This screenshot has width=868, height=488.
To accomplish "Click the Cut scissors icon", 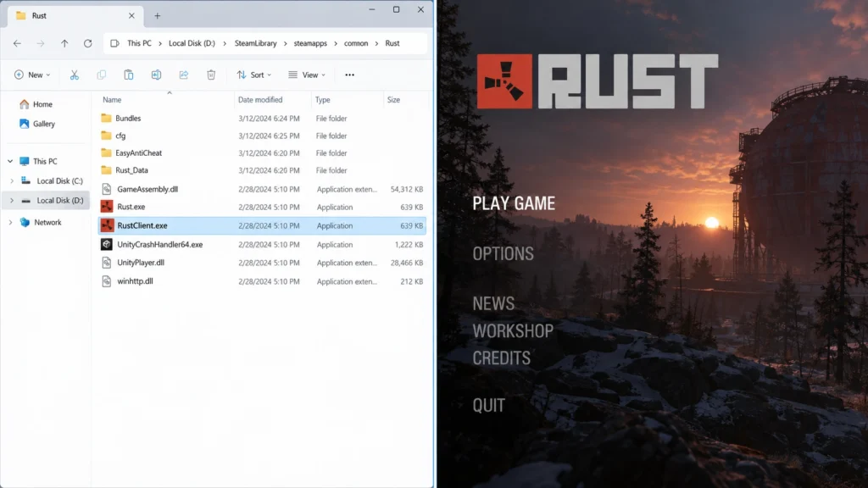I will pyautogui.click(x=75, y=75).
